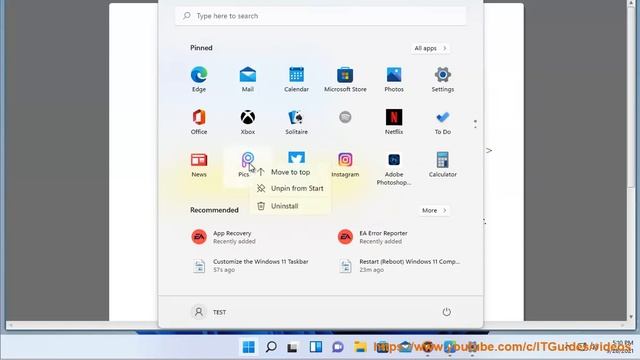640x360 pixels.
Task: Click the Twitter pinned app icon
Action: pos(296,158)
